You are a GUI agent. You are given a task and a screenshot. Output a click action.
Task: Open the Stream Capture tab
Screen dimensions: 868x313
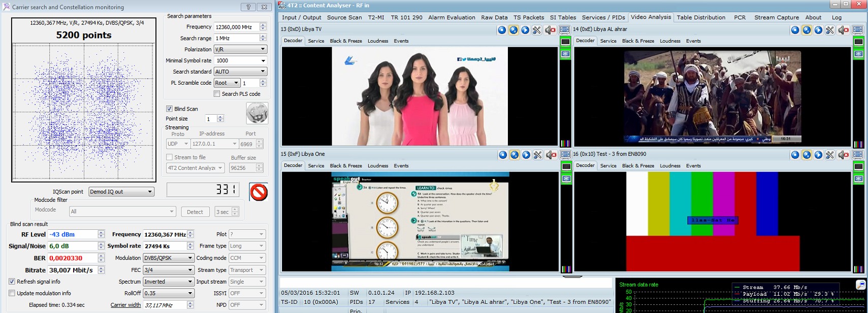tap(777, 17)
